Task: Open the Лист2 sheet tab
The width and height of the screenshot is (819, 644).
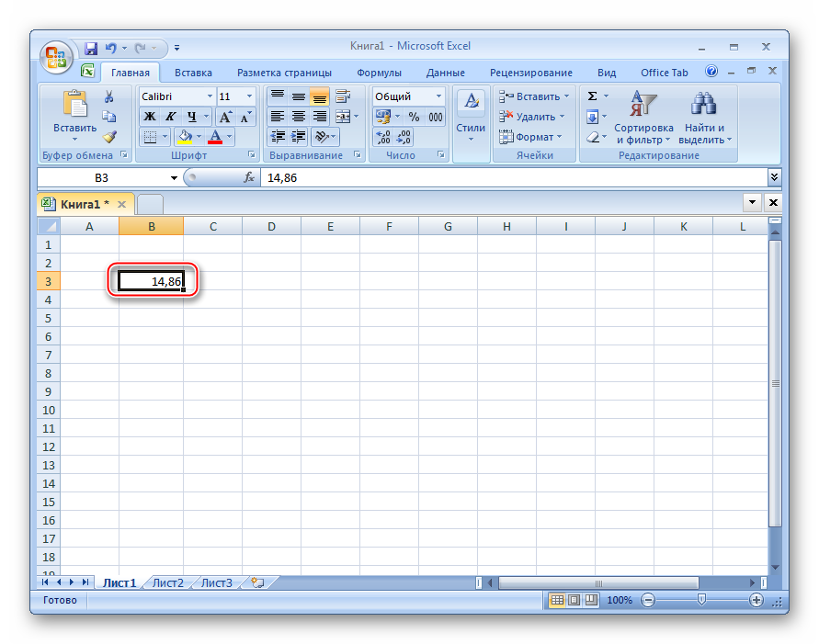Action: tap(167, 582)
